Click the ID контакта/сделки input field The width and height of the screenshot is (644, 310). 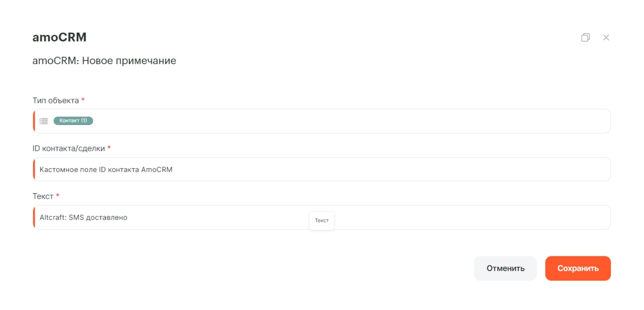[321, 169]
